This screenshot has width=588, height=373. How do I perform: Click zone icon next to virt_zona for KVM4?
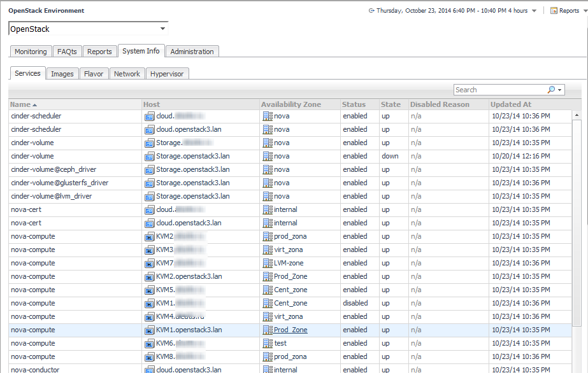point(268,317)
